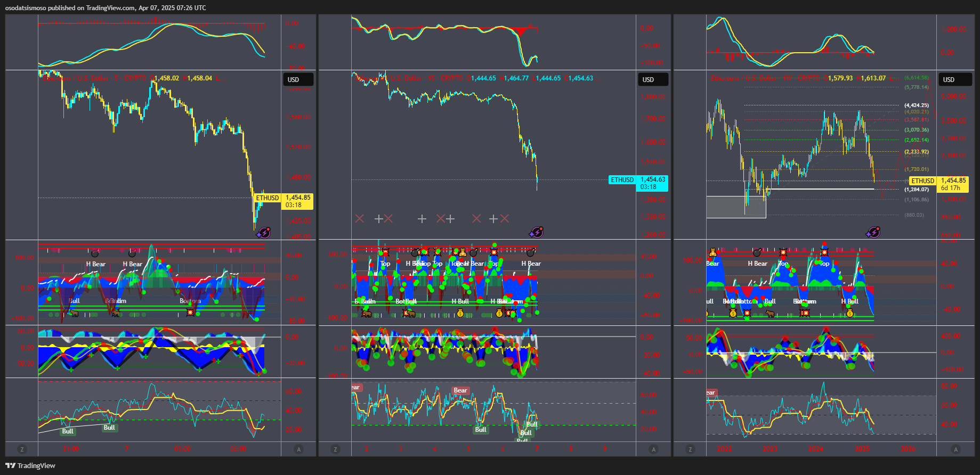Click the Bear label in the 15-minute RSI pane
This screenshot has height=475, width=980.
[x=460, y=390]
